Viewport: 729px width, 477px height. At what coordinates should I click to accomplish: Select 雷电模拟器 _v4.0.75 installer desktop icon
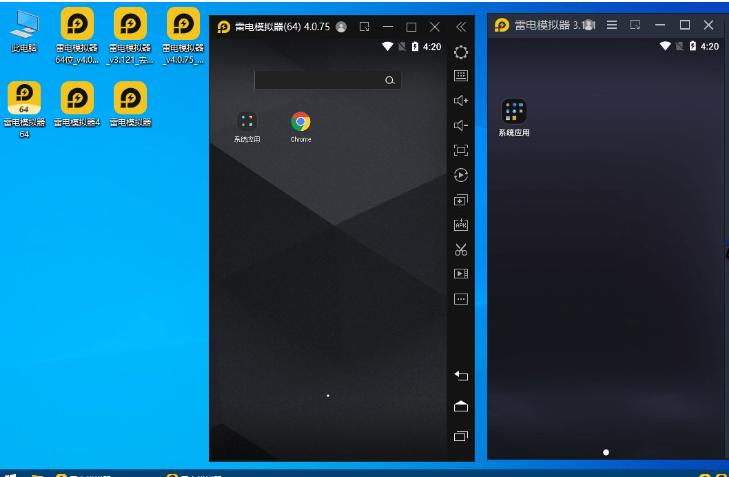183,35
